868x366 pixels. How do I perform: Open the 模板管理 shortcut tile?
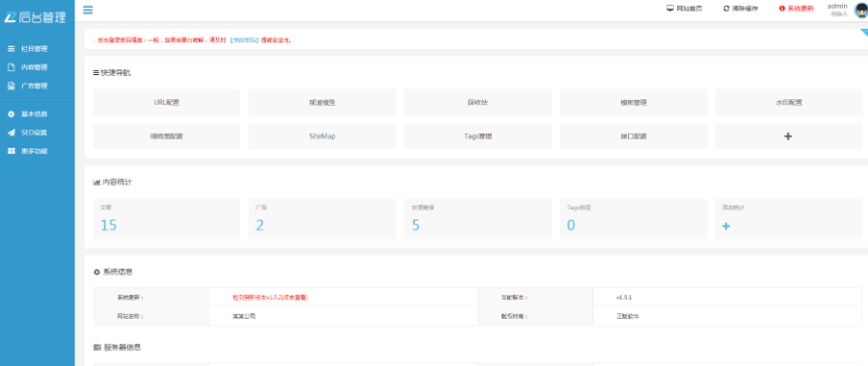634,103
